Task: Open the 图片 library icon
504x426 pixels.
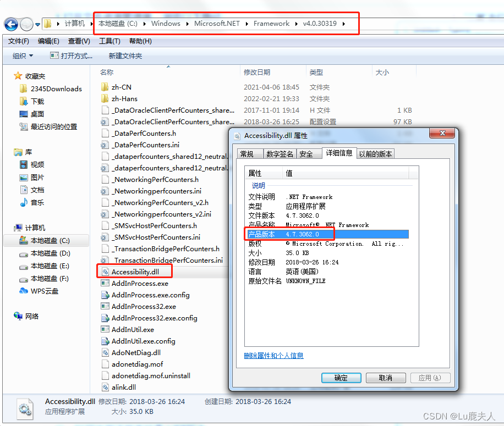Action: point(24,178)
